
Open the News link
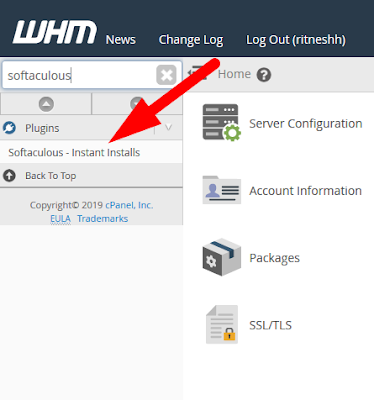tap(121, 40)
